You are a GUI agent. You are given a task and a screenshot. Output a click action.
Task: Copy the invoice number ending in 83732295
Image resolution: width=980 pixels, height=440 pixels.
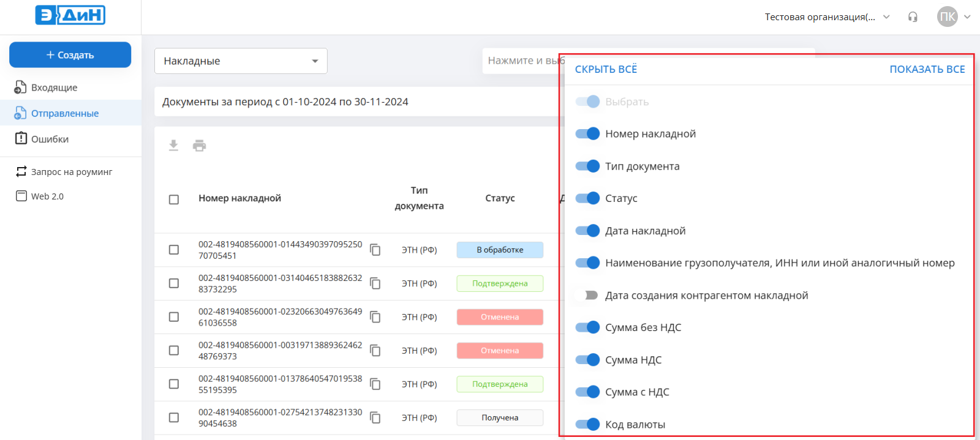(x=375, y=283)
